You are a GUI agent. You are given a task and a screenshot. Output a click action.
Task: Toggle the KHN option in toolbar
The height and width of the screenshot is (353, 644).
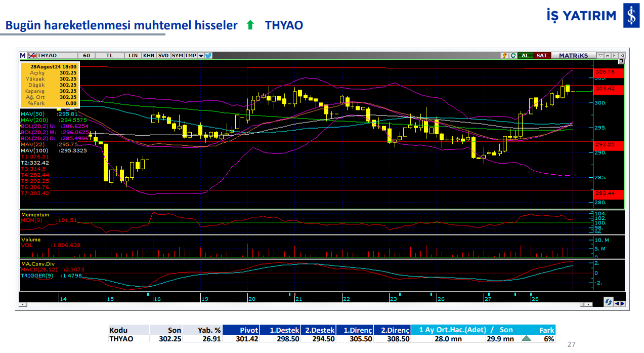point(149,55)
